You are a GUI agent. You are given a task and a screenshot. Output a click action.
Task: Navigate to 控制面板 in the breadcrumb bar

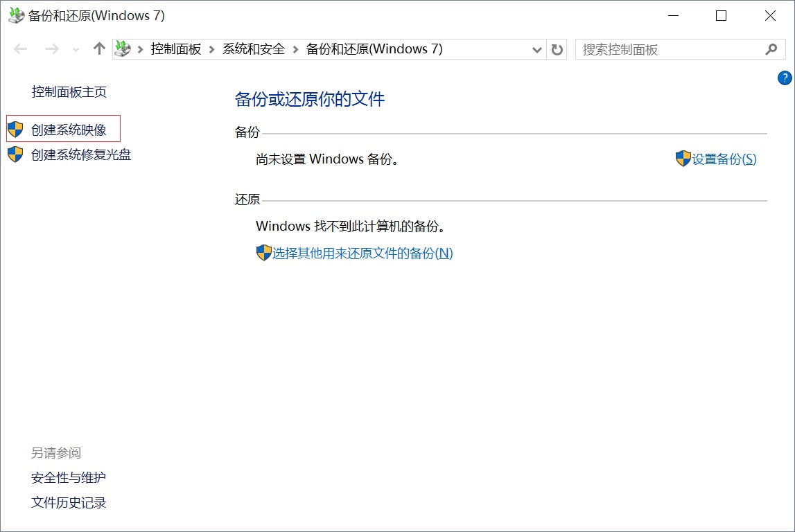[175, 48]
